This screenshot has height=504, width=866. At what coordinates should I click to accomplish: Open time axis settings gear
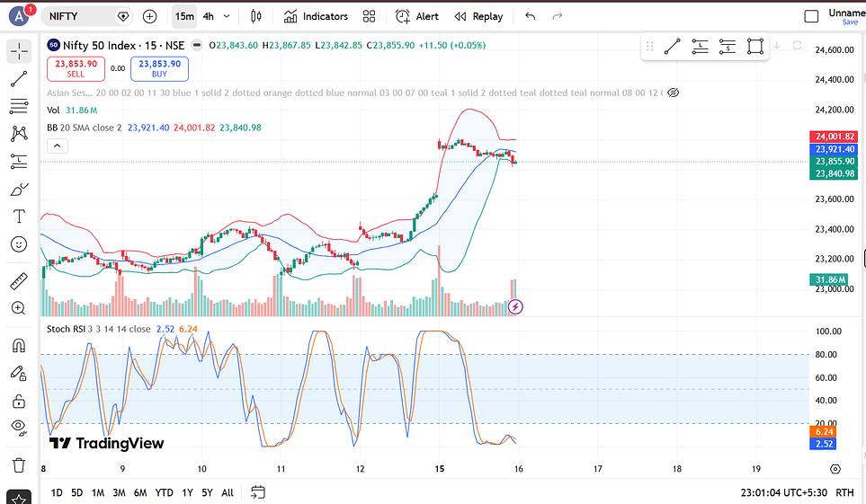click(x=835, y=469)
